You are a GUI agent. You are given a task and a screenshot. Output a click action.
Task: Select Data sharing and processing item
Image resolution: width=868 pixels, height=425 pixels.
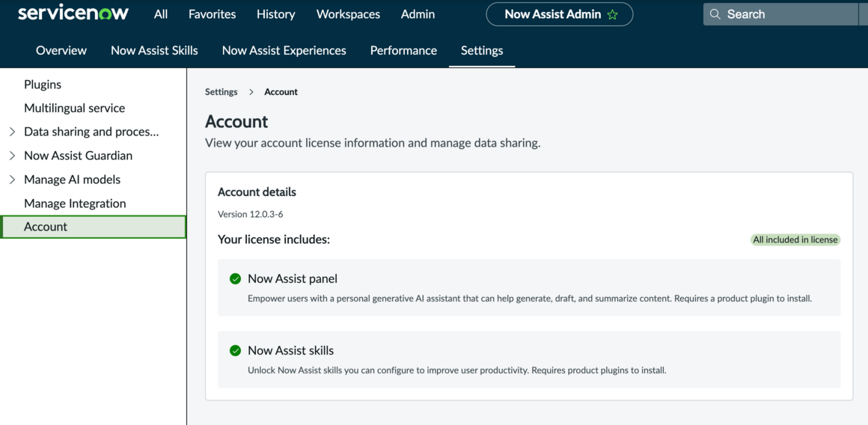pos(92,132)
